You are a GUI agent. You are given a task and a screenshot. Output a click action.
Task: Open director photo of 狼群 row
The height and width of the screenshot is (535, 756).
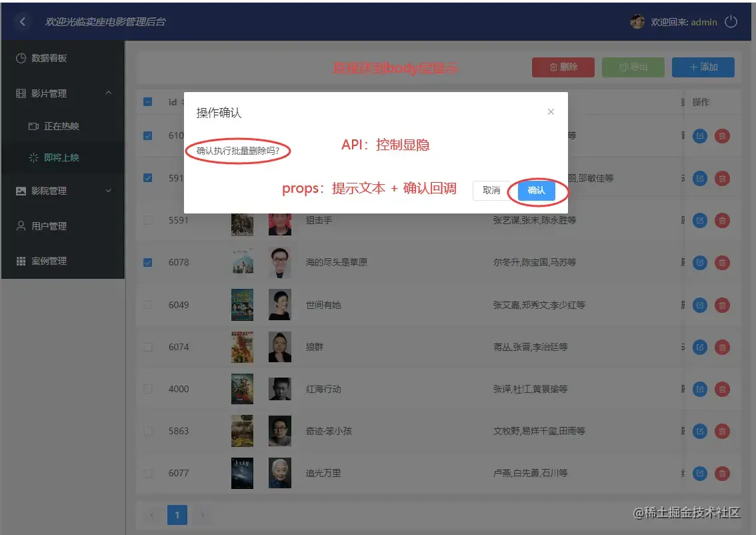click(x=279, y=347)
